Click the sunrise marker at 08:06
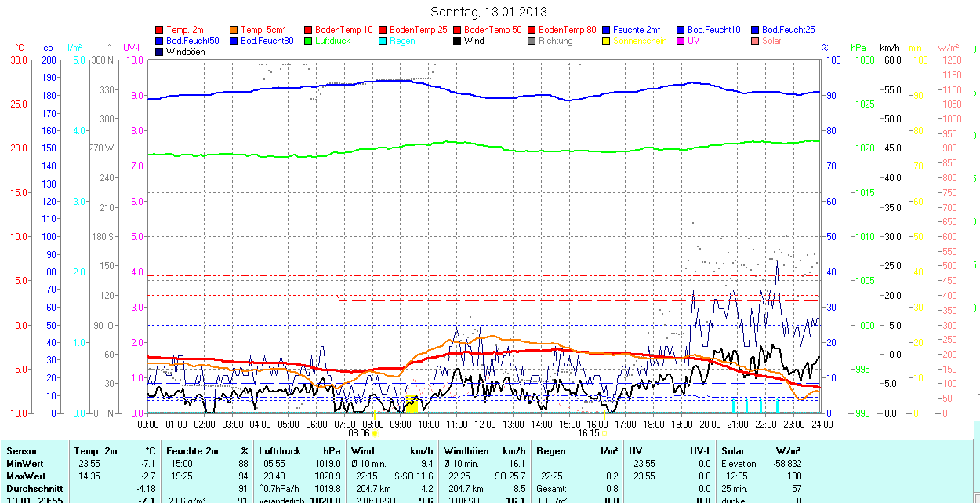This screenshot has height=503, width=980. coord(375,432)
